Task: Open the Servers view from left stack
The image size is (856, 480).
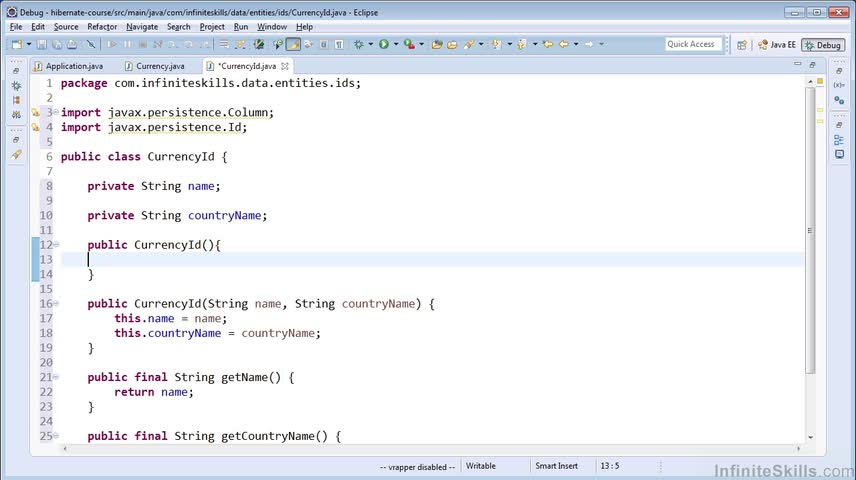Action: 16,115
